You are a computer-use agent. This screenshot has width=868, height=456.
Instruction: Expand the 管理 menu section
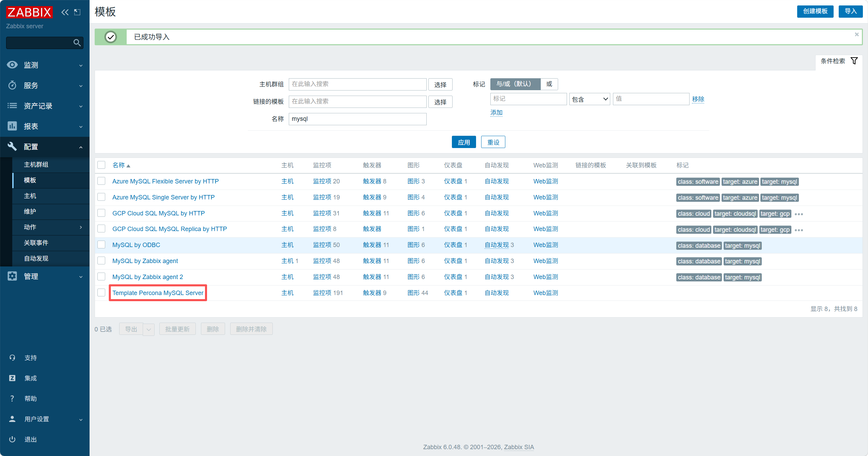tap(81, 276)
